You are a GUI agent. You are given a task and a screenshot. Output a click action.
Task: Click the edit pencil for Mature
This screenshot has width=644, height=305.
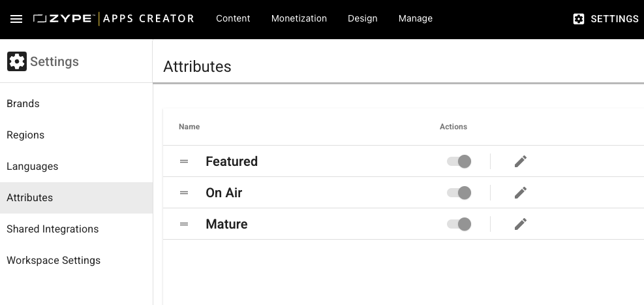(521, 224)
